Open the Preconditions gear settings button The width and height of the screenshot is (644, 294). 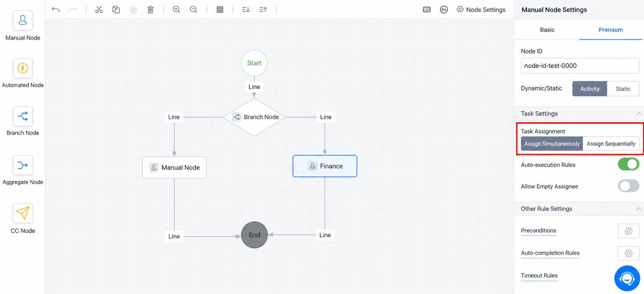coord(628,231)
